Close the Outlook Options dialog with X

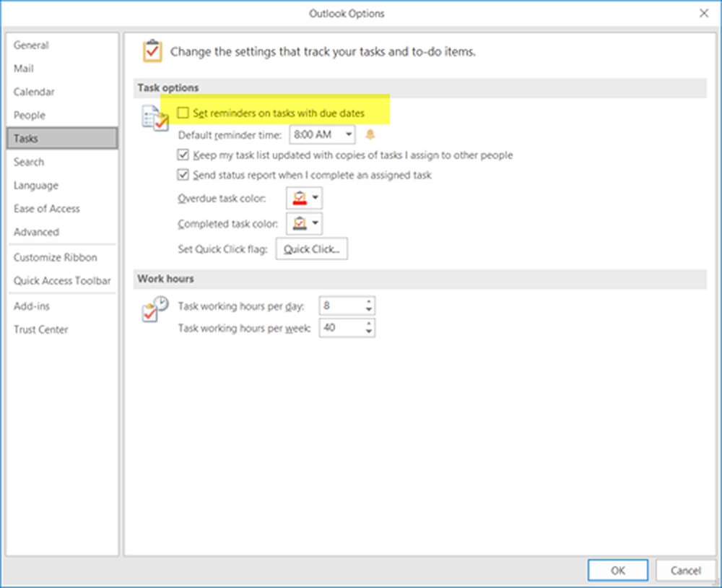[704, 13]
